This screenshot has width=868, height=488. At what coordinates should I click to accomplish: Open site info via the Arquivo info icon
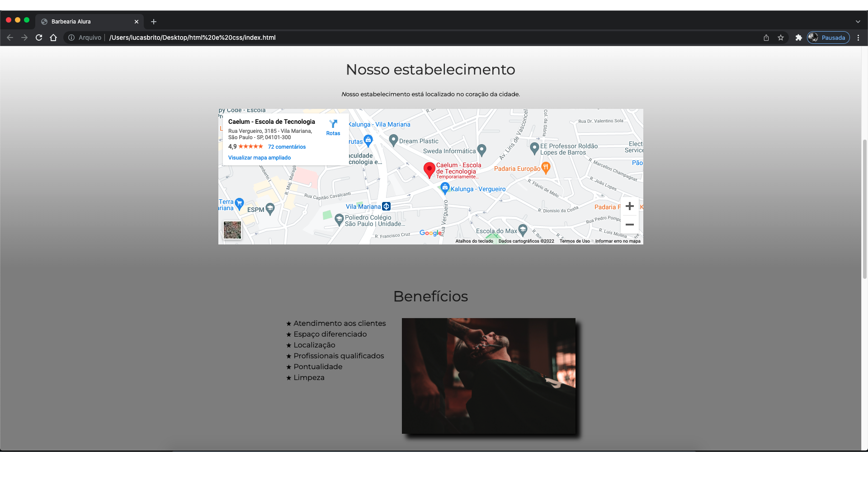pos(71,38)
